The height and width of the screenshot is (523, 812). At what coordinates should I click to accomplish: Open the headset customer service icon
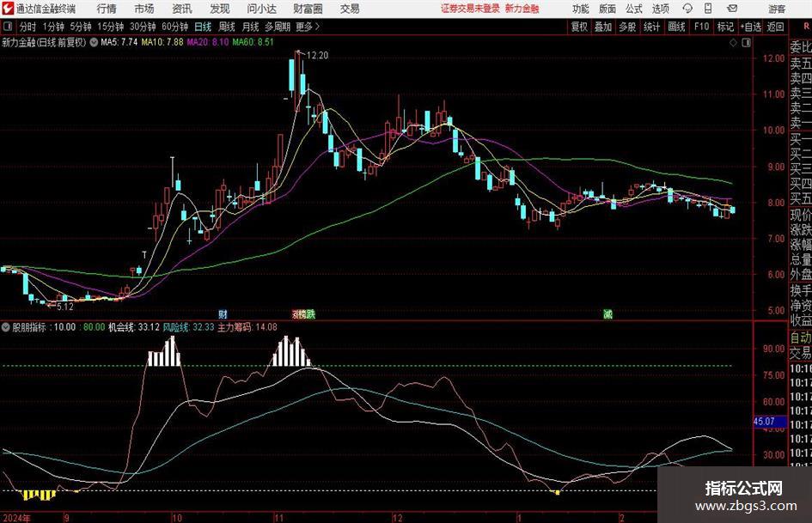tap(687, 9)
